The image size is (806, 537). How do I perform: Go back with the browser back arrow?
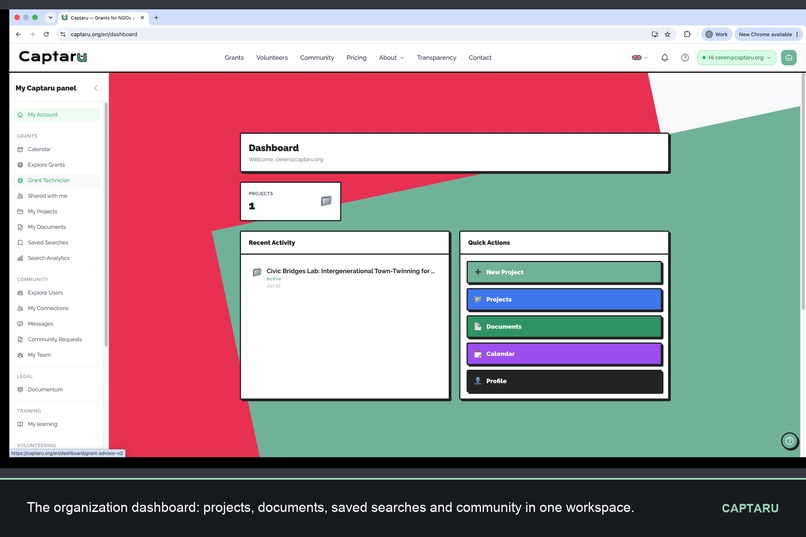tap(19, 34)
